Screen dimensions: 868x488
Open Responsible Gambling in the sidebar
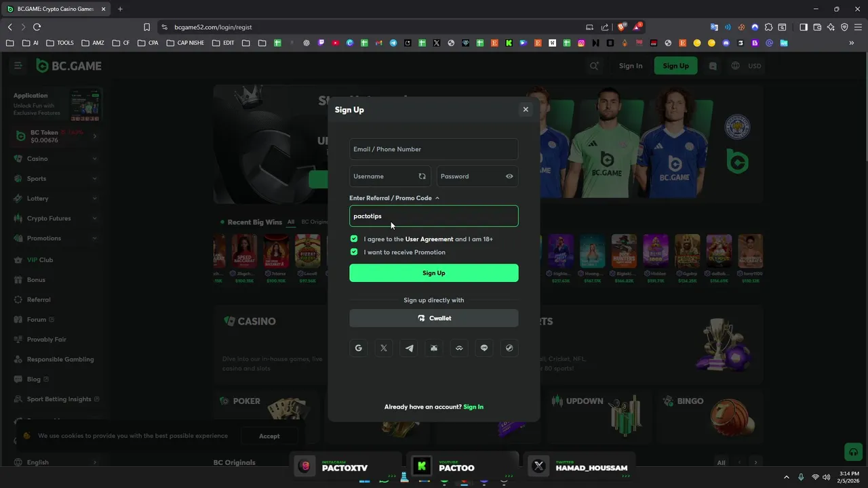click(56, 359)
